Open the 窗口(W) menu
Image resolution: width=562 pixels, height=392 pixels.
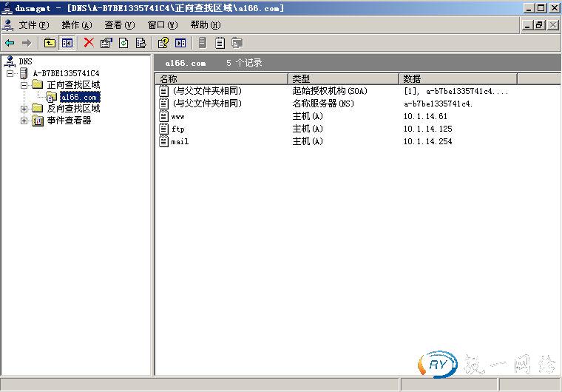(x=163, y=24)
